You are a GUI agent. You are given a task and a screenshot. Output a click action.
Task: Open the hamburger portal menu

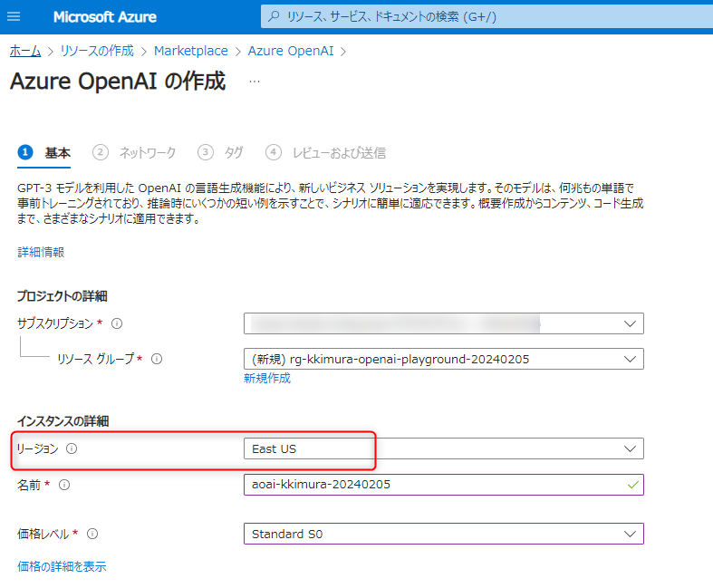point(14,17)
